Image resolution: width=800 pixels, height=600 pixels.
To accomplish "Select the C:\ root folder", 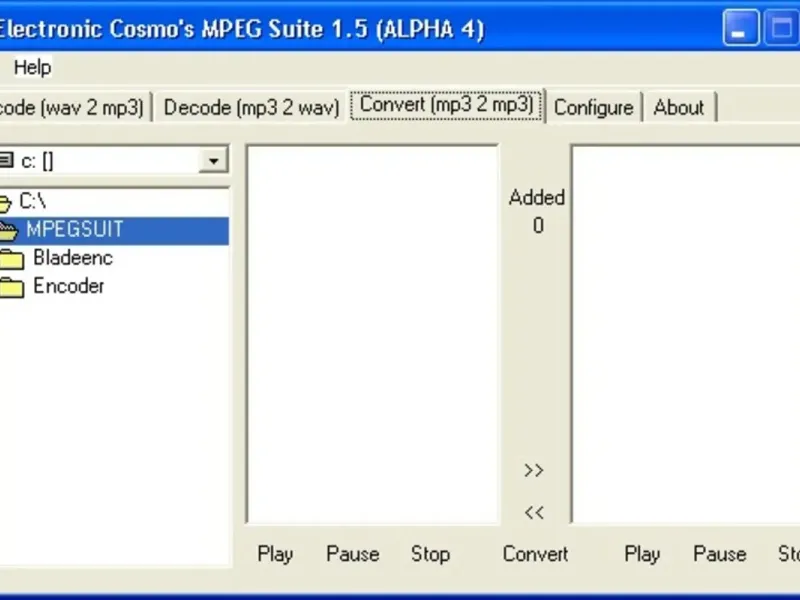I will click(33, 201).
